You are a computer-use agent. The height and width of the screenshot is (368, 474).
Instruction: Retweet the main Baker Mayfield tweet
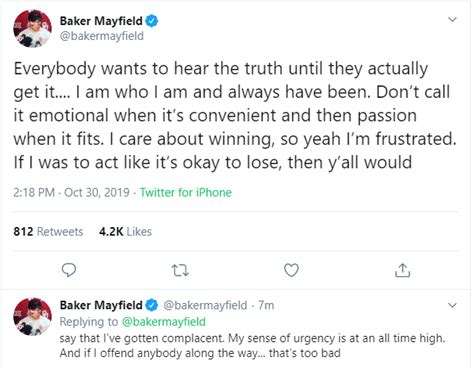pos(180,270)
